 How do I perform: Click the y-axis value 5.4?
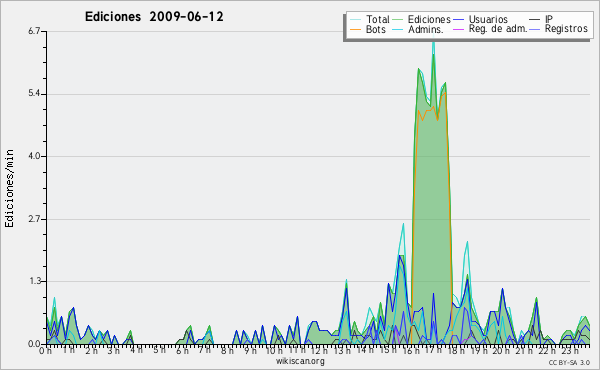34,94
